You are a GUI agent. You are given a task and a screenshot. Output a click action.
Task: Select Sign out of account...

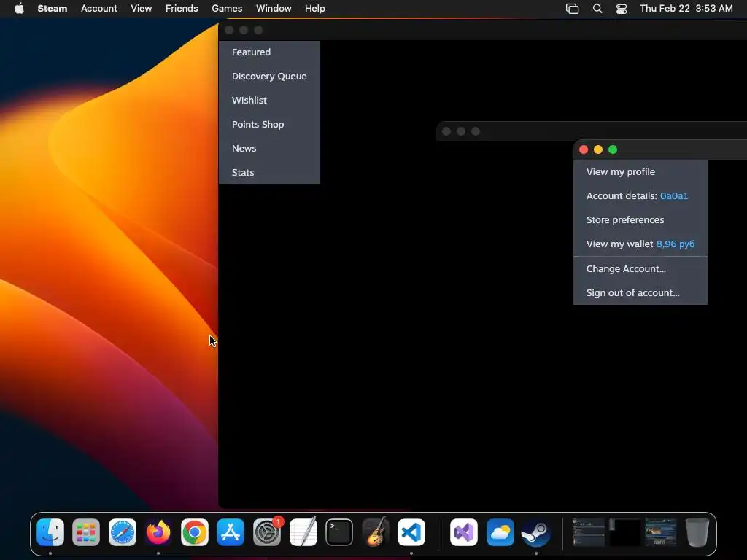coord(640,293)
